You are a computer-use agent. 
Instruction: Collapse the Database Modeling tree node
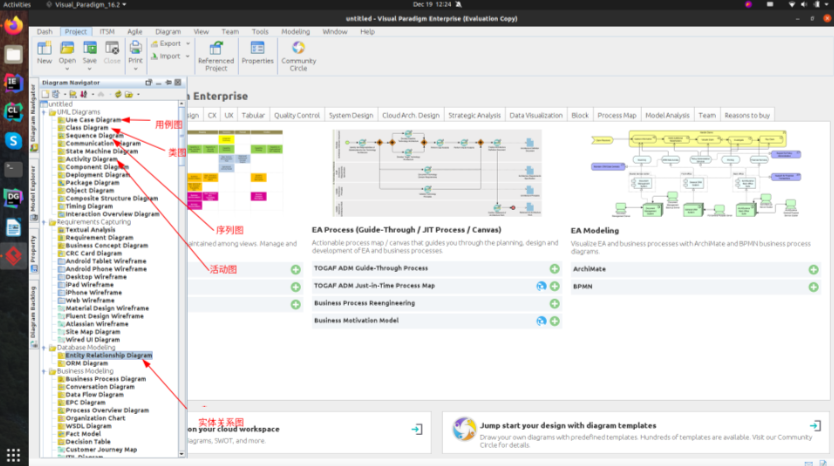point(45,348)
